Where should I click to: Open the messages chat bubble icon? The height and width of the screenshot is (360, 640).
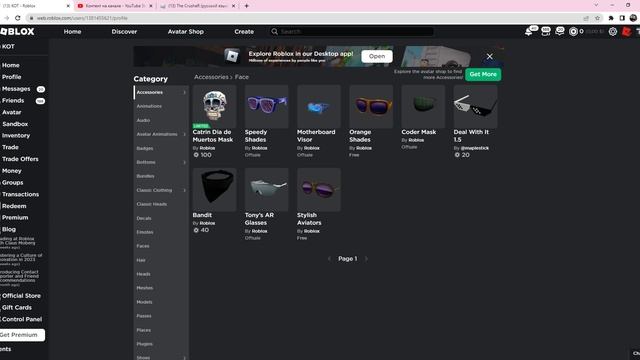pyautogui.click(x=560, y=31)
